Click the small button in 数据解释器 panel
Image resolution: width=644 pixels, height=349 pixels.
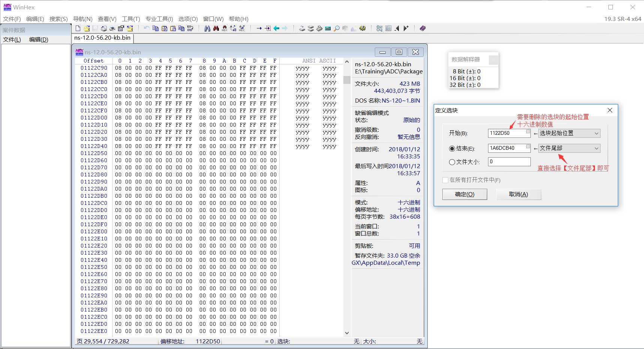click(x=494, y=60)
